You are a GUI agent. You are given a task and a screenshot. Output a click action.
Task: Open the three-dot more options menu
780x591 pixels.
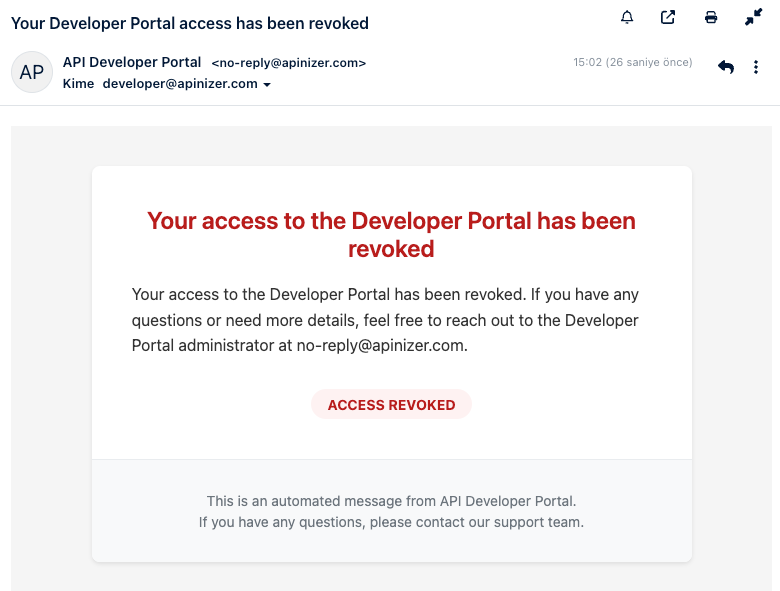(756, 67)
